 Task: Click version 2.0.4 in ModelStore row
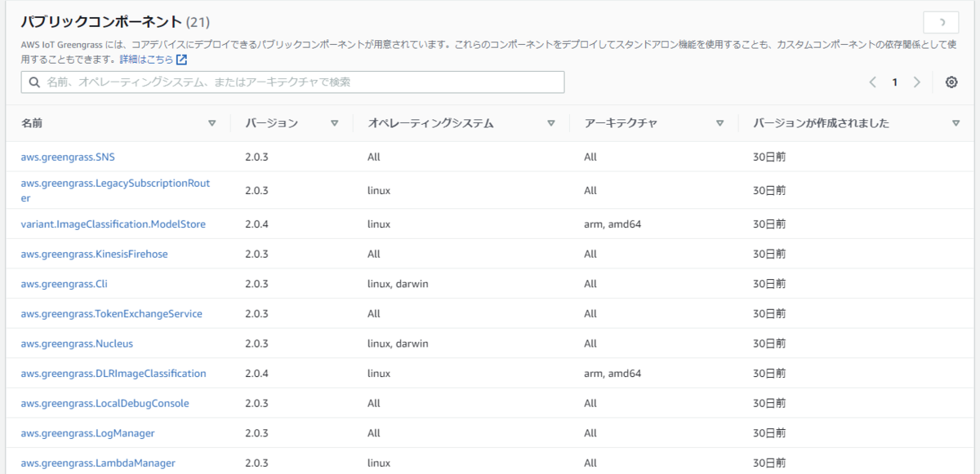[256, 224]
